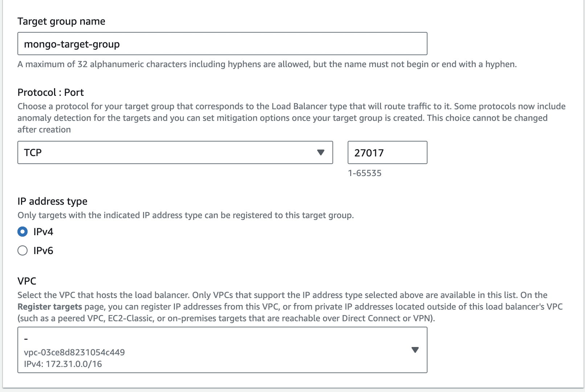Click the IPv6 label text
The height and width of the screenshot is (392, 585).
43,250
